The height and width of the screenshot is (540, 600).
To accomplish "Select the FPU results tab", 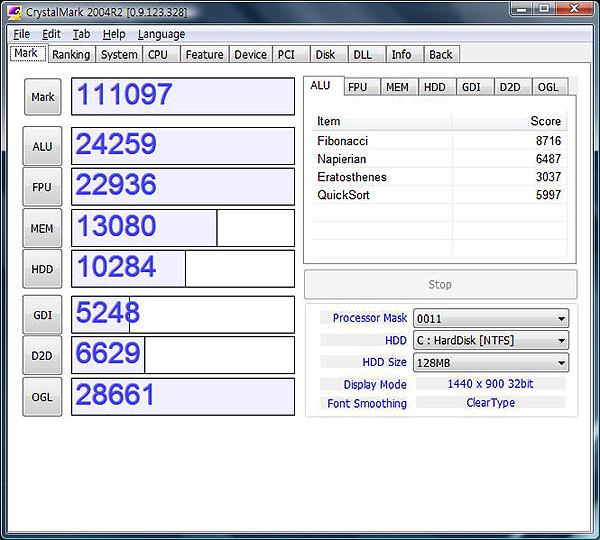I will point(362,87).
